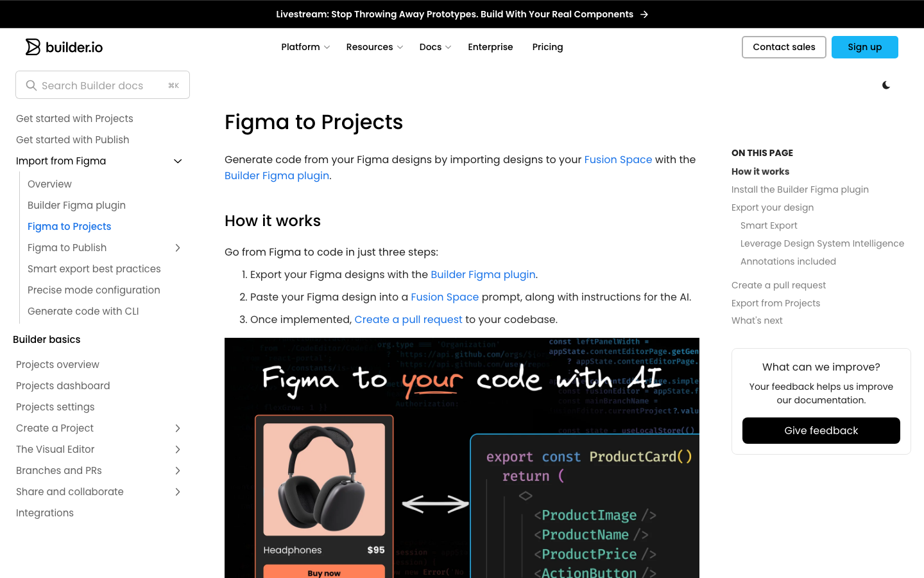Image resolution: width=924 pixels, height=578 pixels.
Task: Open Integrations sidebar page
Action: pyautogui.click(x=45, y=512)
